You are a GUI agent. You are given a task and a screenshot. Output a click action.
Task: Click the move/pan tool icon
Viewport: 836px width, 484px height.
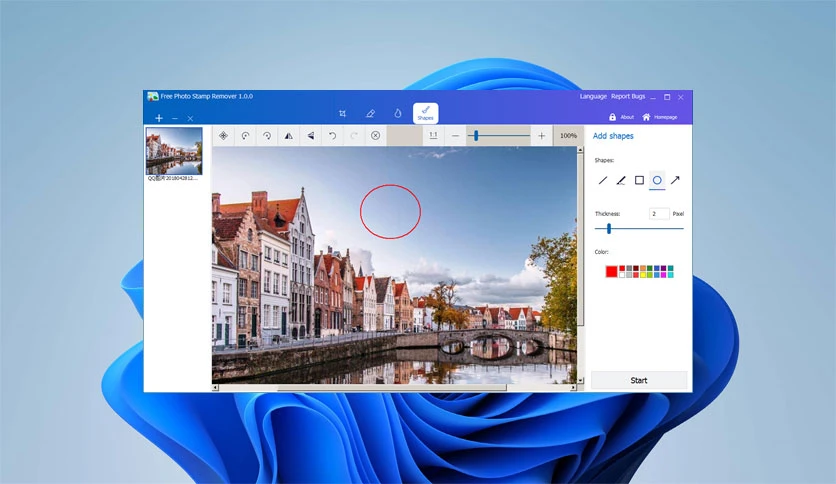pyautogui.click(x=223, y=136)
